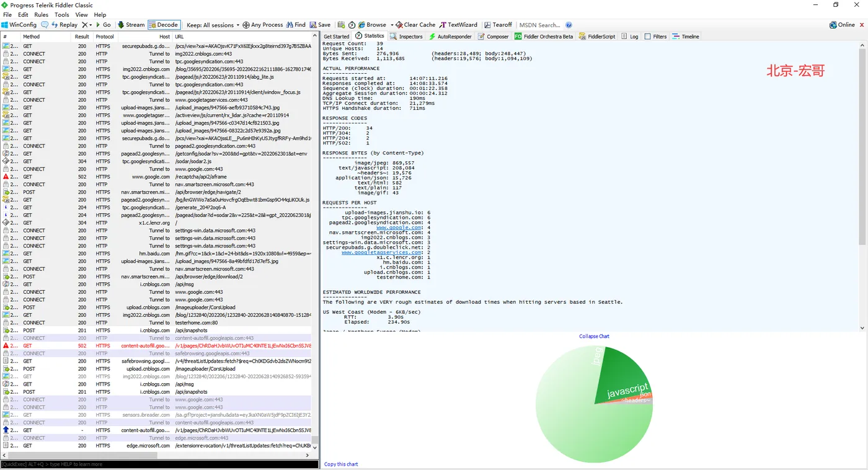Toggle Stream mode
This screenshot has height=470, width=868.
pyautogui.click(x=131, y=25)
